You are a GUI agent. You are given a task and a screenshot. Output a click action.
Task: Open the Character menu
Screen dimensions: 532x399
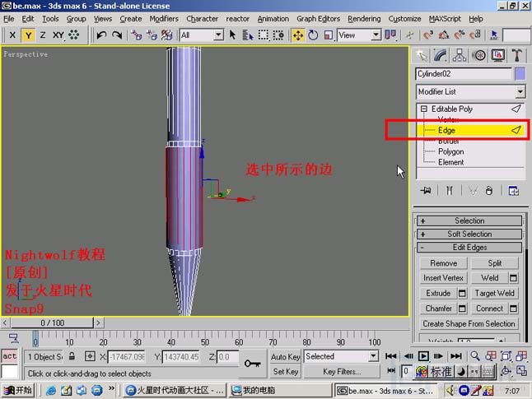[203, 19]
